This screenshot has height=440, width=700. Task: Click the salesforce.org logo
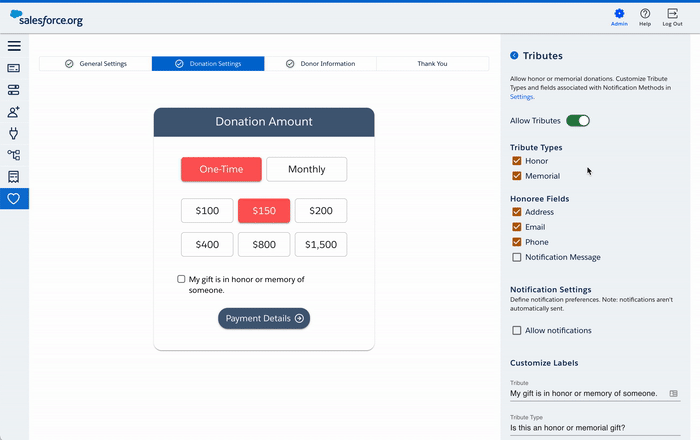pyautogui.click(x=46, y=18)
